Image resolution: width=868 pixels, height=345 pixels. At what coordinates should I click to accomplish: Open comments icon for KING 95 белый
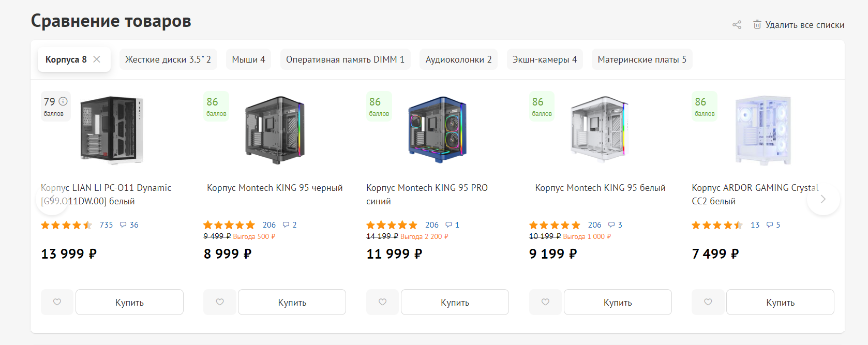(611, 224)
